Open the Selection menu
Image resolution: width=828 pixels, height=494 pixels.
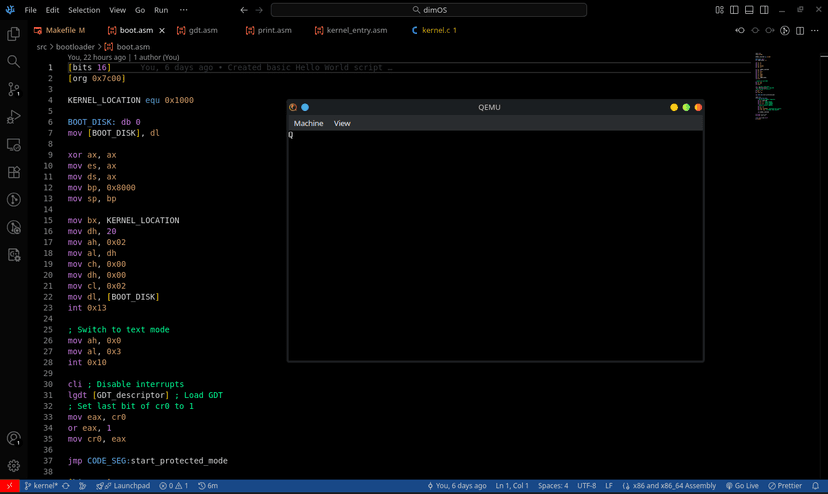click(84, 10)
